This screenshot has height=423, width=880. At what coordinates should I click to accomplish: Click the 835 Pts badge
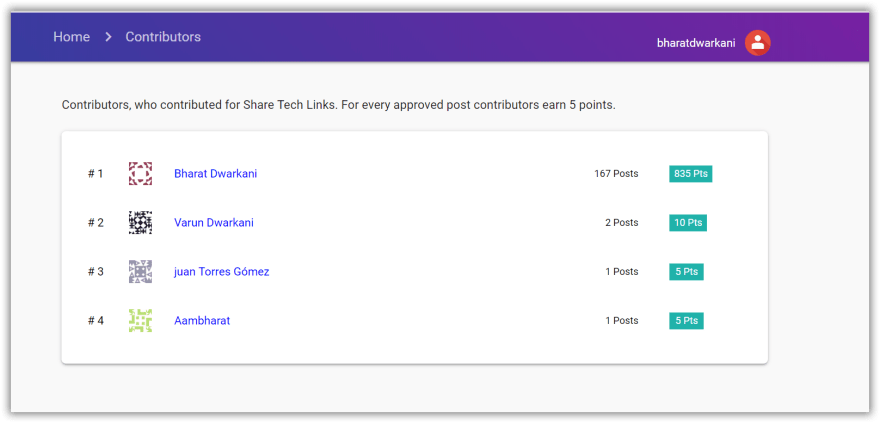[690, 174]
